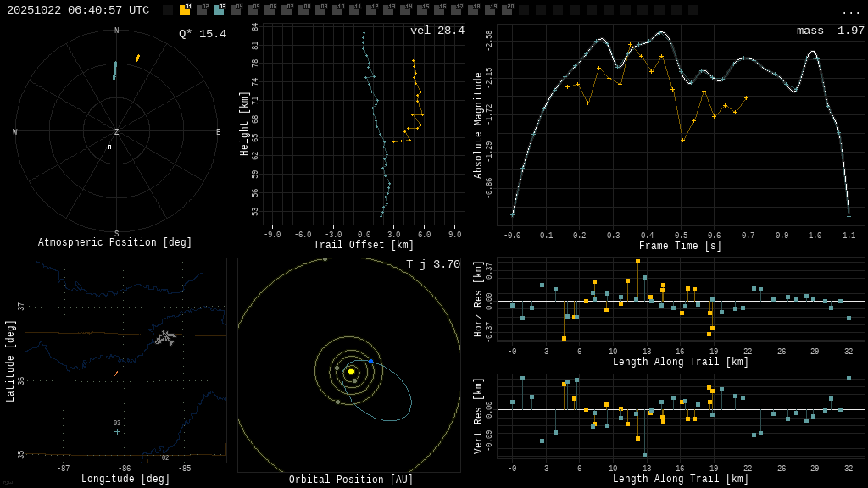Click the vel 28.4 velocity label
This screenshot has height=488, width=868.
(437, 30)
